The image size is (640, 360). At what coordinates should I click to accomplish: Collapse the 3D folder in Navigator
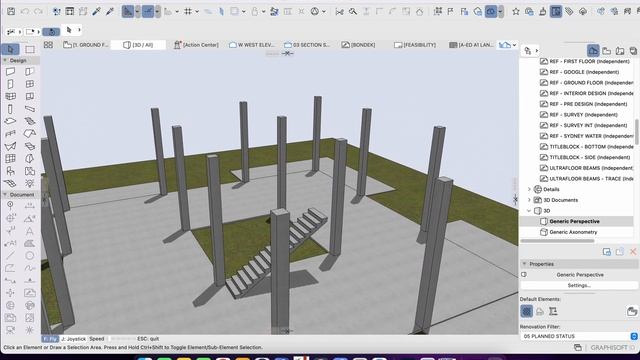click(x=529, y=211)
